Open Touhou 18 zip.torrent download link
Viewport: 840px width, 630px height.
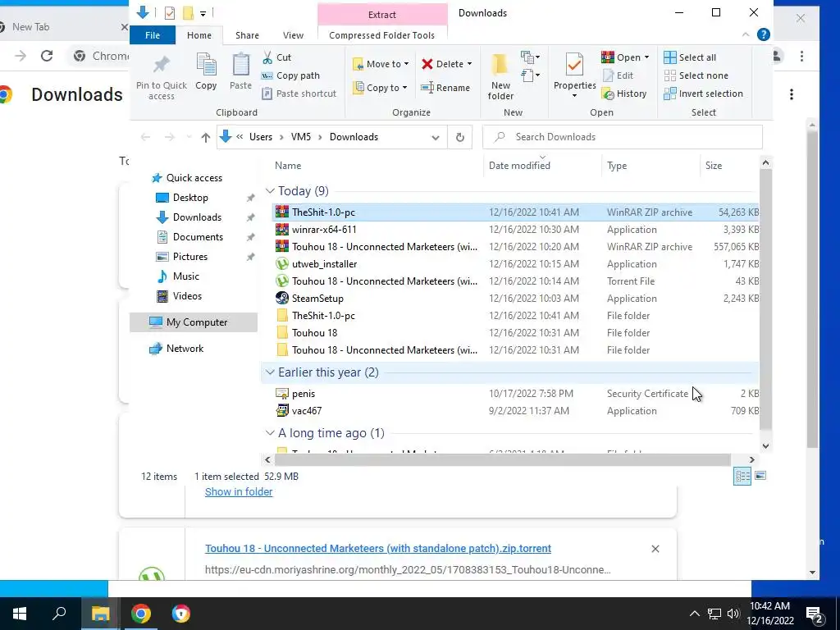tap(377, 549)
